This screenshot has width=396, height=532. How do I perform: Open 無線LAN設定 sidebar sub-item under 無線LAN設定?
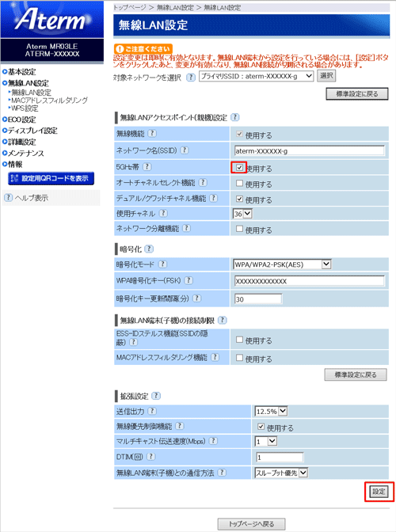(31, 93)
